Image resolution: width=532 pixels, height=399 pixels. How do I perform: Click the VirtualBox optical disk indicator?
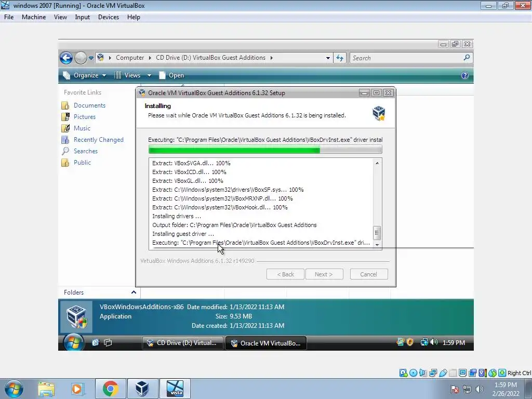413,373
